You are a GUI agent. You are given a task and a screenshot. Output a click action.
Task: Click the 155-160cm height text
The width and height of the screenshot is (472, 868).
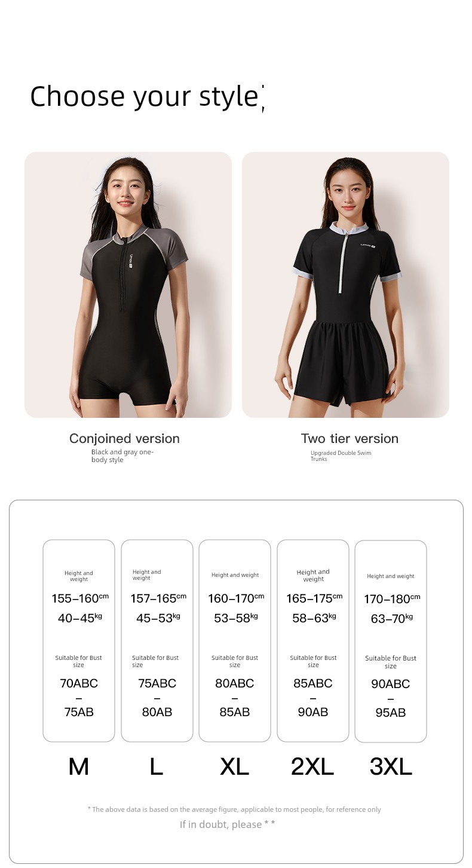point(80,598)
